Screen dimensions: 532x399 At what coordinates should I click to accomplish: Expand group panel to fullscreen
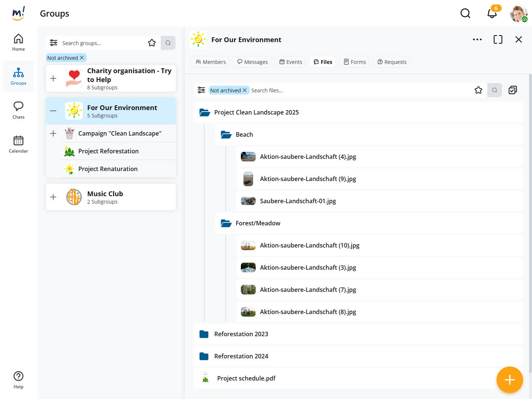(x=498, y=40)
